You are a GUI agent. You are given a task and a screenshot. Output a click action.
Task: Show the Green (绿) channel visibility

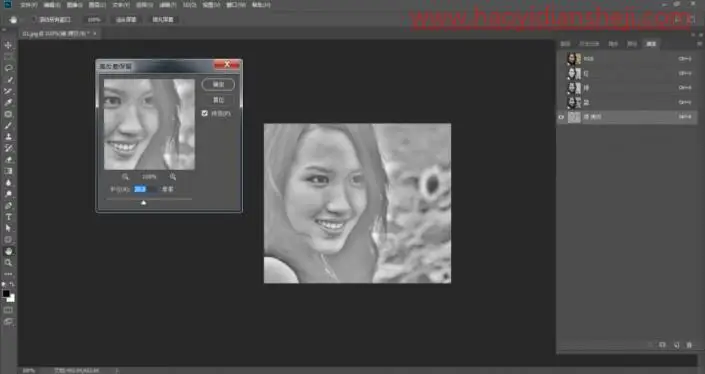(561, 88)
